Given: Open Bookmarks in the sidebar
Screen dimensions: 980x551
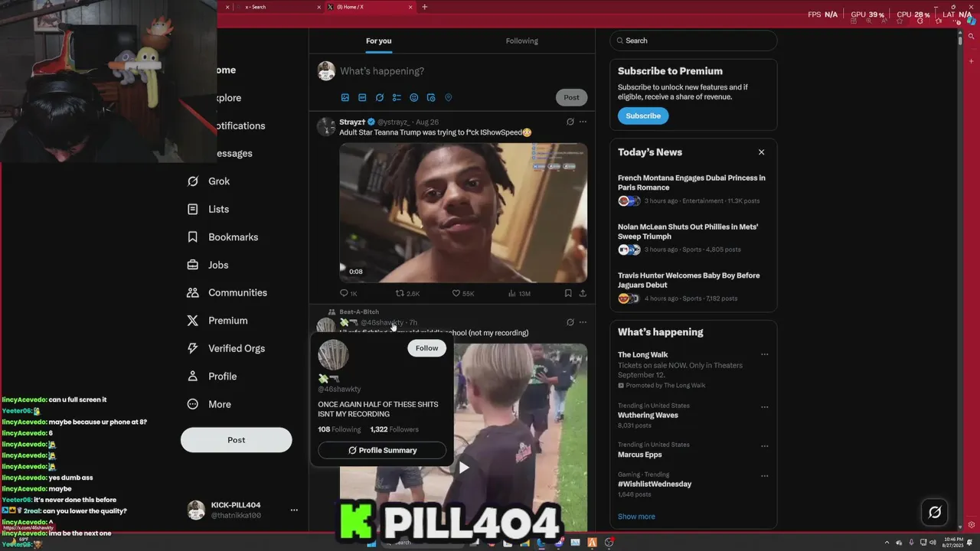Looking at the screenshot, I should tap(222, 237).
